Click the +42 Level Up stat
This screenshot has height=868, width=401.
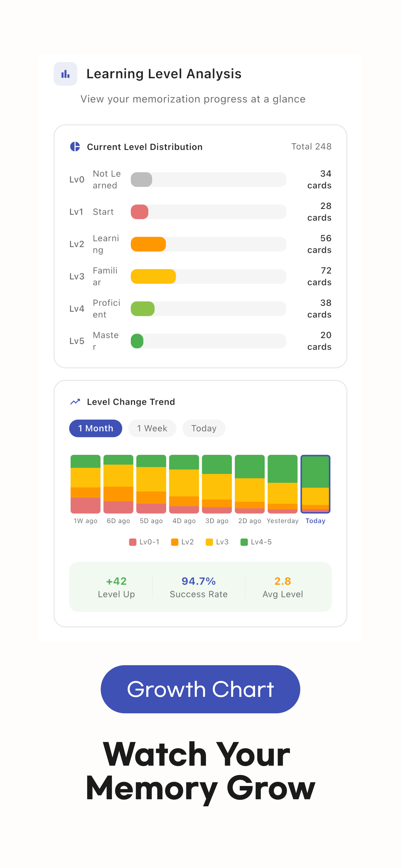click(x=116, y=587)
